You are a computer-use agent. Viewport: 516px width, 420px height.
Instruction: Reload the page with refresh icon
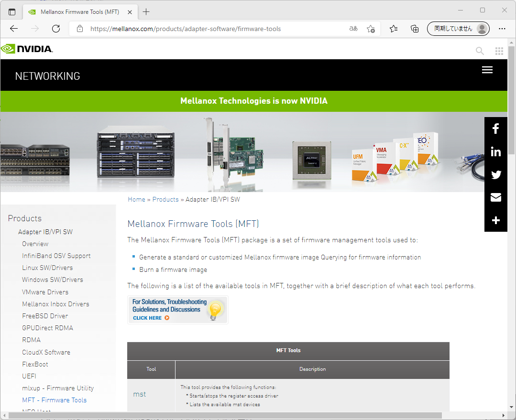coord(56,29)
